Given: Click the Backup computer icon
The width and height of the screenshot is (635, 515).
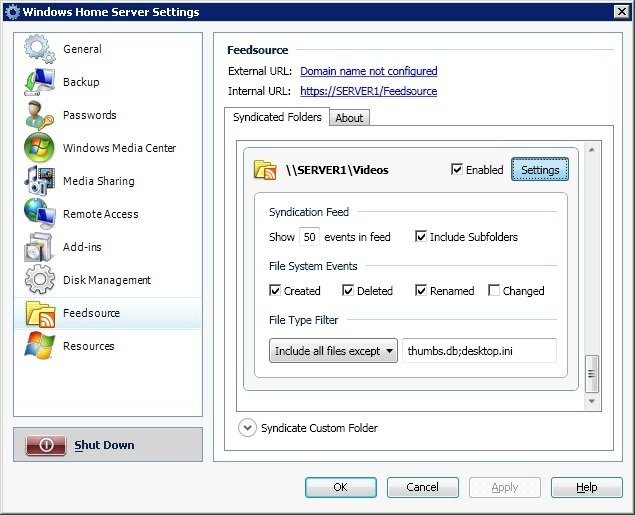Looking at the screenshot, I should click(x=39, y=82).
